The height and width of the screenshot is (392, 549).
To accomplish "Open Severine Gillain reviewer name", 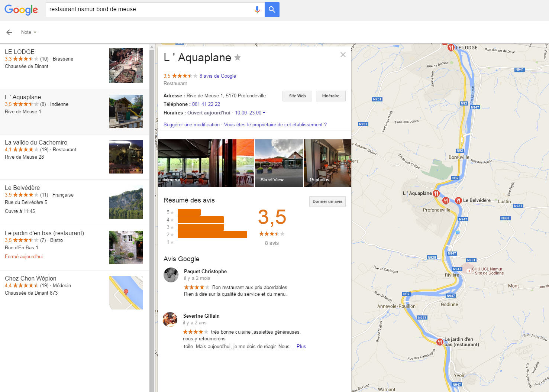I will click(x=201, y=316).
